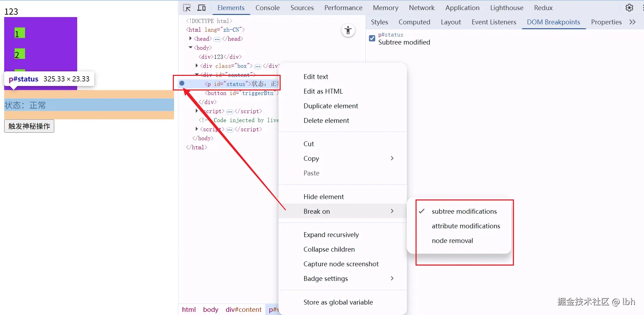644x315 pixels.
Task: Choose Edit as HTML from context menu
Action: coord(343,91)
